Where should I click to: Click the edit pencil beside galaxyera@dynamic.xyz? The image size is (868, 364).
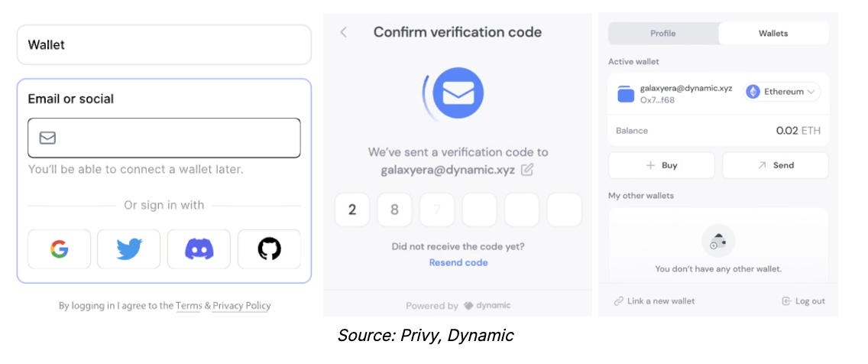pyautogui.click(x=527, y=170)
